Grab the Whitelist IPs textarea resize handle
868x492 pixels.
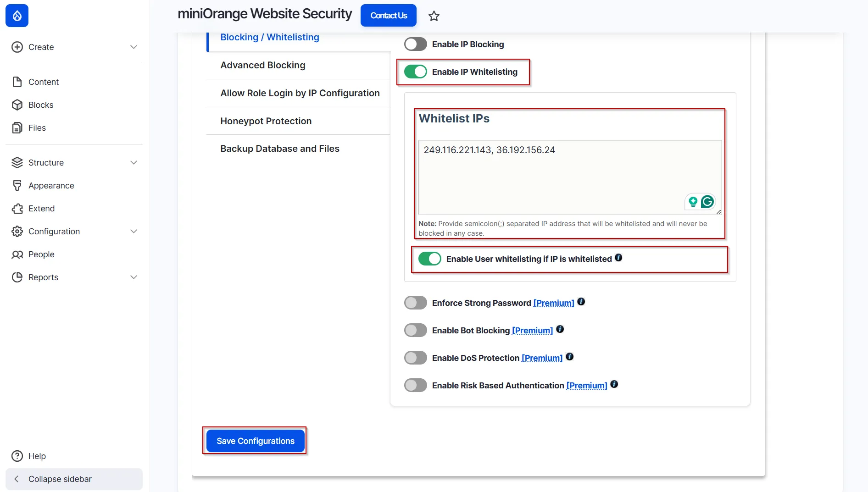pyautogui.click(x=718, y=211)
